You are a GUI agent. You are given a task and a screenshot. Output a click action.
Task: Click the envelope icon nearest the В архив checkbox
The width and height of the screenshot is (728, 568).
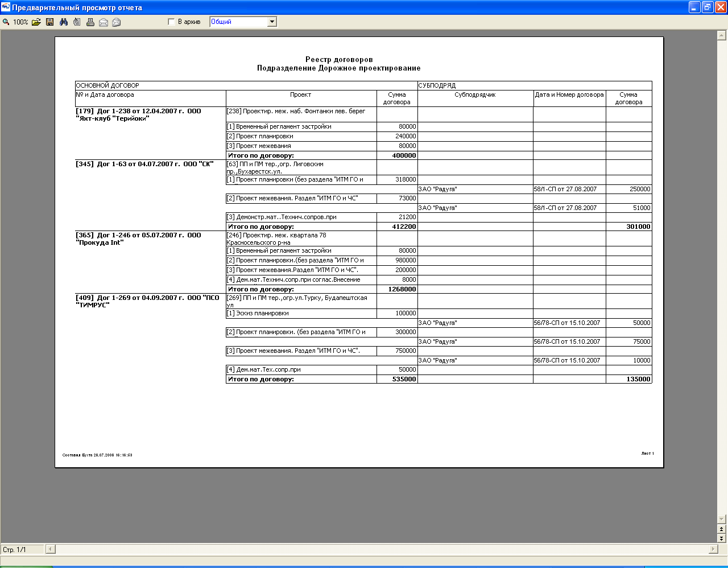click(x=117, y=23)
